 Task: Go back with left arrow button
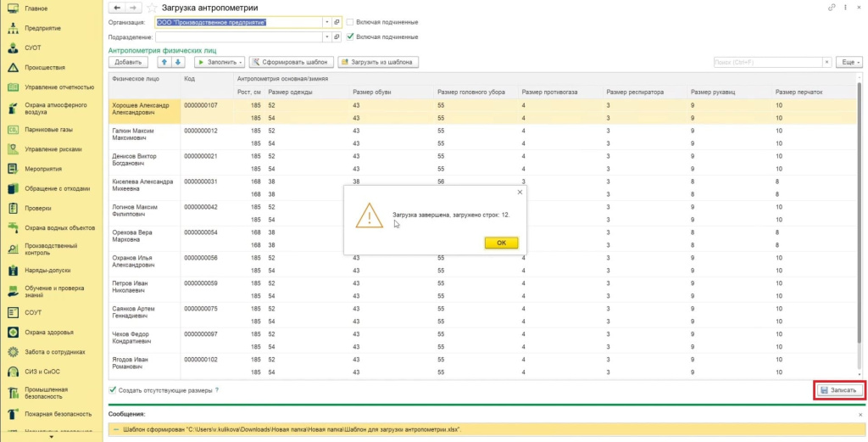click(116, 8)
